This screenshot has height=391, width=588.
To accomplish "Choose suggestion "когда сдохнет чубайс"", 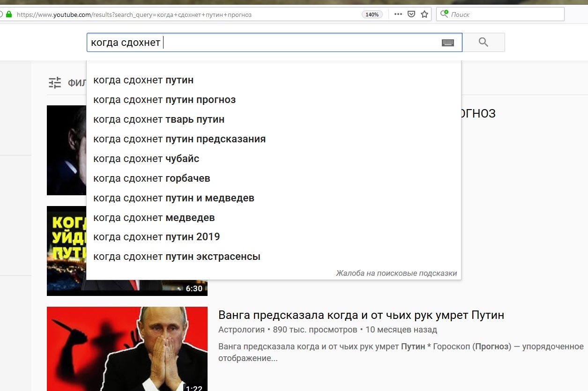I will [274, 159].
